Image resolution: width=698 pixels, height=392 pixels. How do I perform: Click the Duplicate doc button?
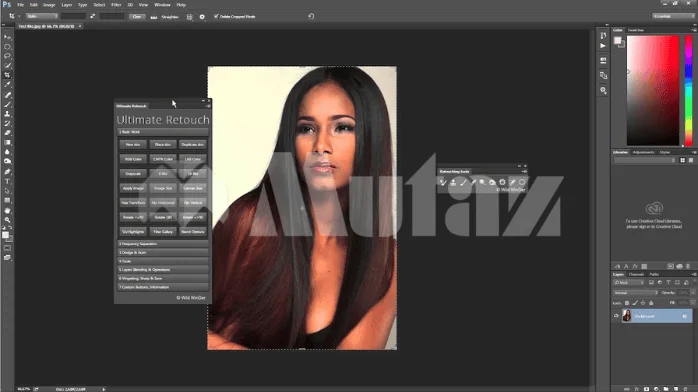pos(193,145)
